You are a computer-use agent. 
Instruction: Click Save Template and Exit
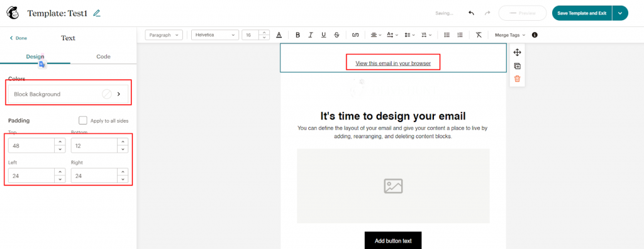pyautogui.click(x=582, y=13)
